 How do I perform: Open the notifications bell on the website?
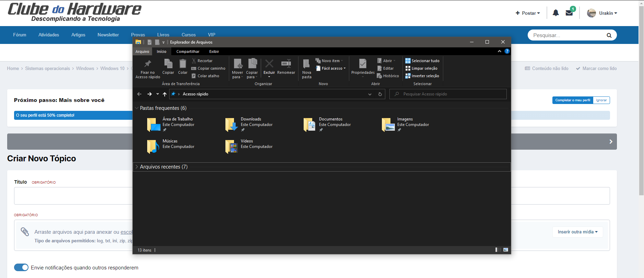point(556,13)
